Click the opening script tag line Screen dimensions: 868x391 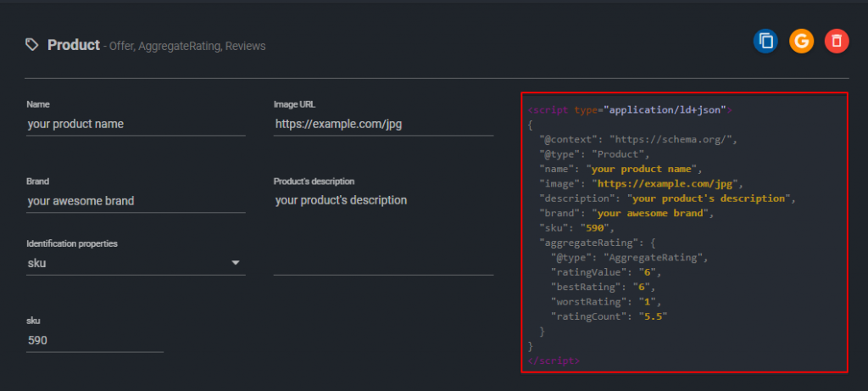click(x=630, y=109)
